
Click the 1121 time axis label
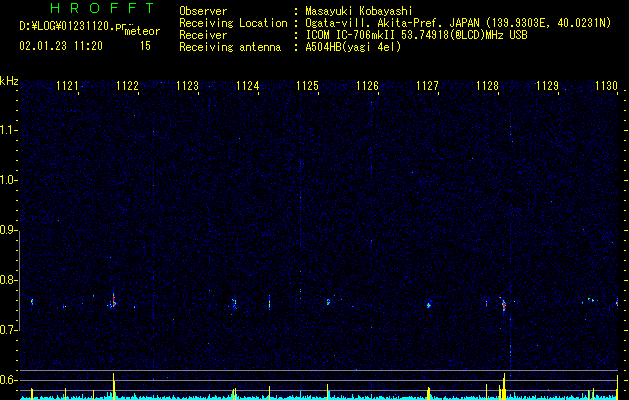pos(67,86)
